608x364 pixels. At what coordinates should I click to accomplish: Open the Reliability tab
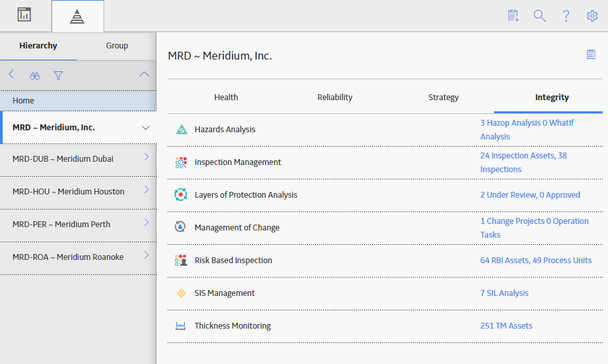click(x=335, y=98)
